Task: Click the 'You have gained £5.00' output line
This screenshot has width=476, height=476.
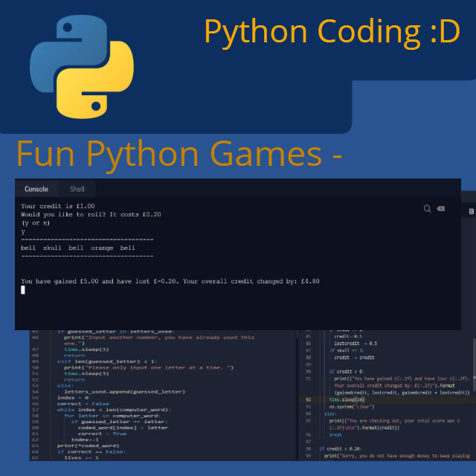Action: (170, 281)
